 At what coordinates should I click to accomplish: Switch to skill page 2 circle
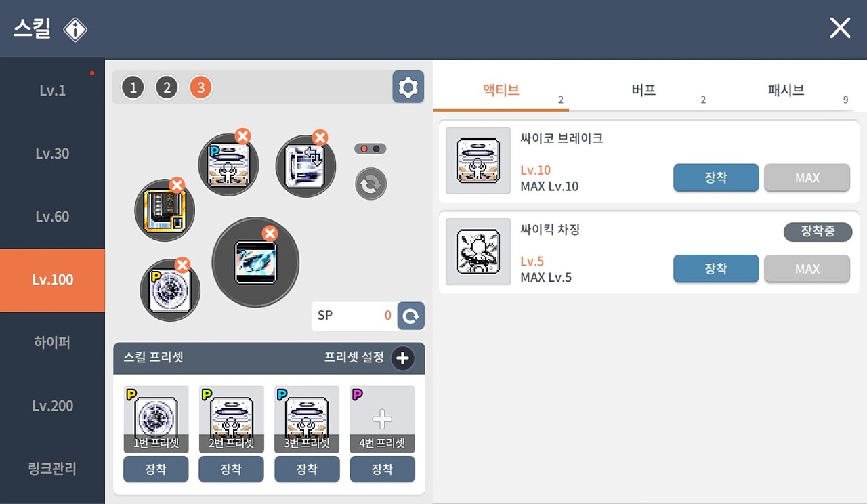coord(167,87)
